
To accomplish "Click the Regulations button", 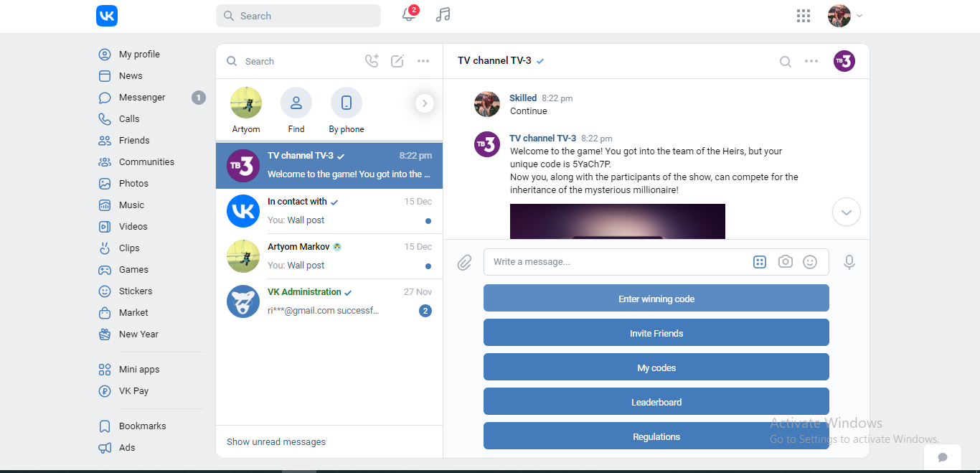I will 656,436.
